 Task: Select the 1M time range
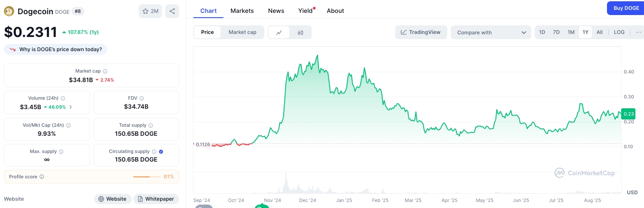coord(571,32)
